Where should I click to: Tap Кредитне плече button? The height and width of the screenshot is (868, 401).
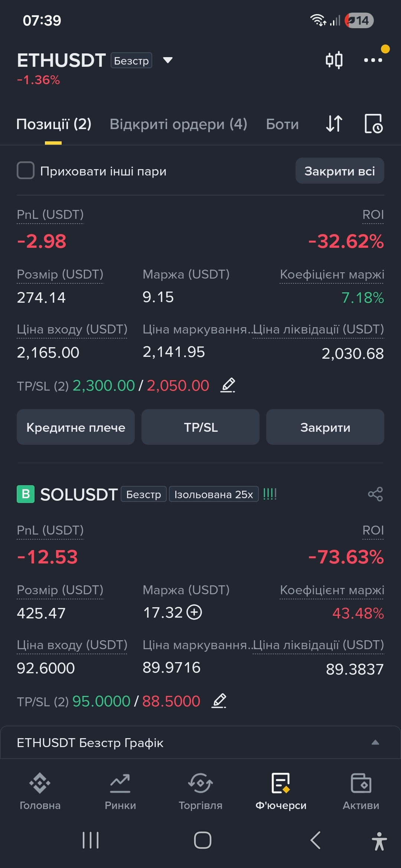76,427
